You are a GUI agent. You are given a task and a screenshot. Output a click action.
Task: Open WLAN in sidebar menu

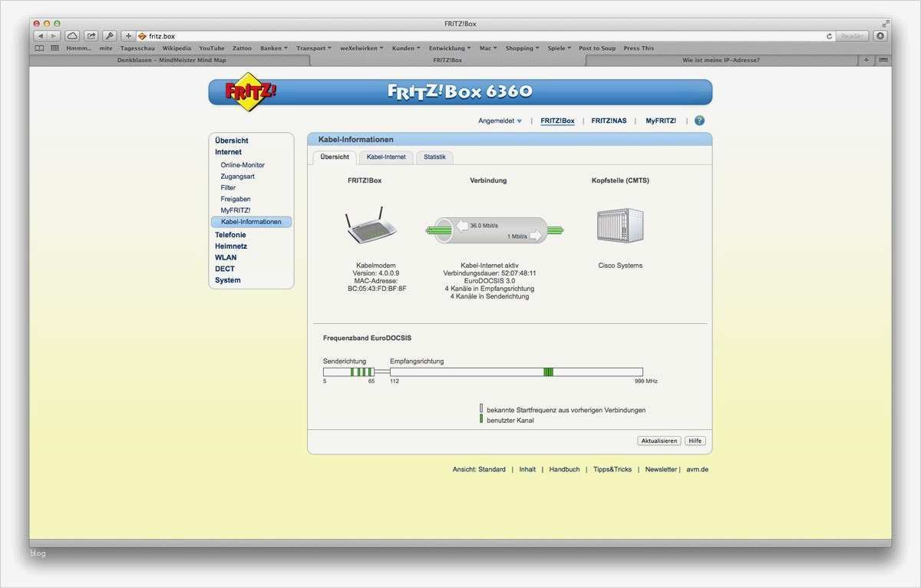[226, 257]
